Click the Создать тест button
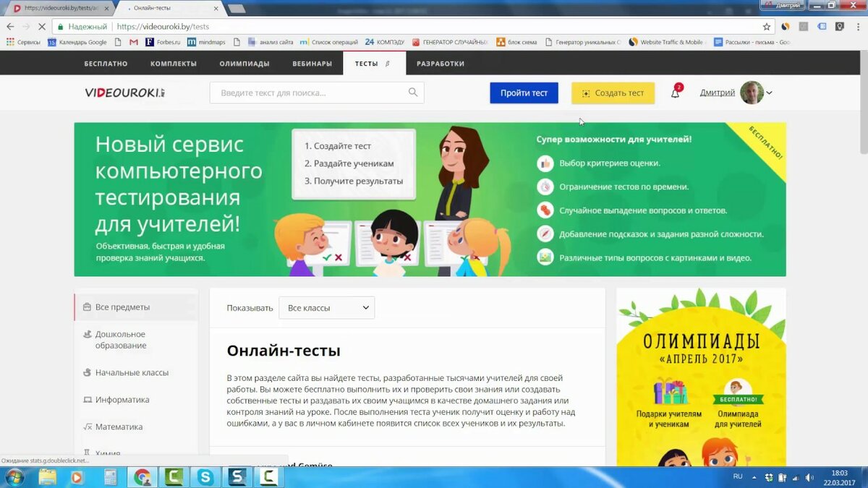This screenshot has width=868, height=488. click(x=613, y=93)
